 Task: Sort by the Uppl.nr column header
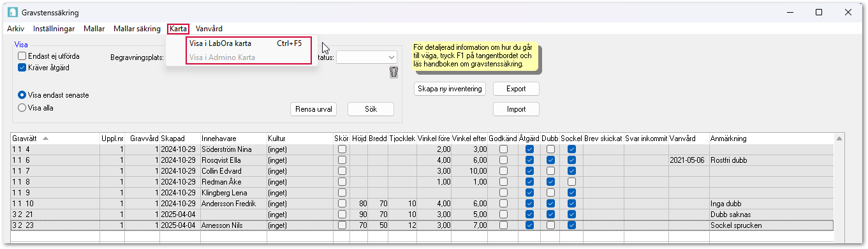[x=112, y=139]
